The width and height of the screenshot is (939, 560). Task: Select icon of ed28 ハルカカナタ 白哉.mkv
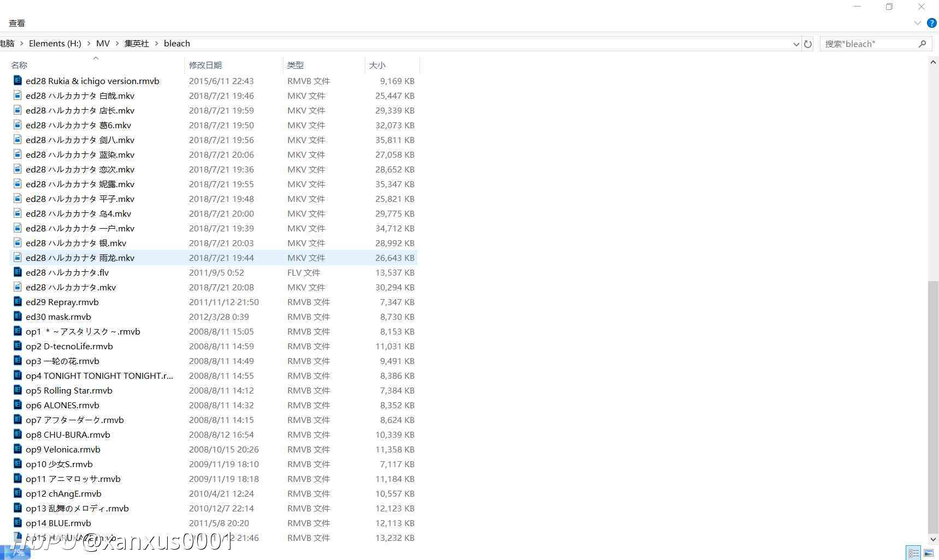coord(17,95)
